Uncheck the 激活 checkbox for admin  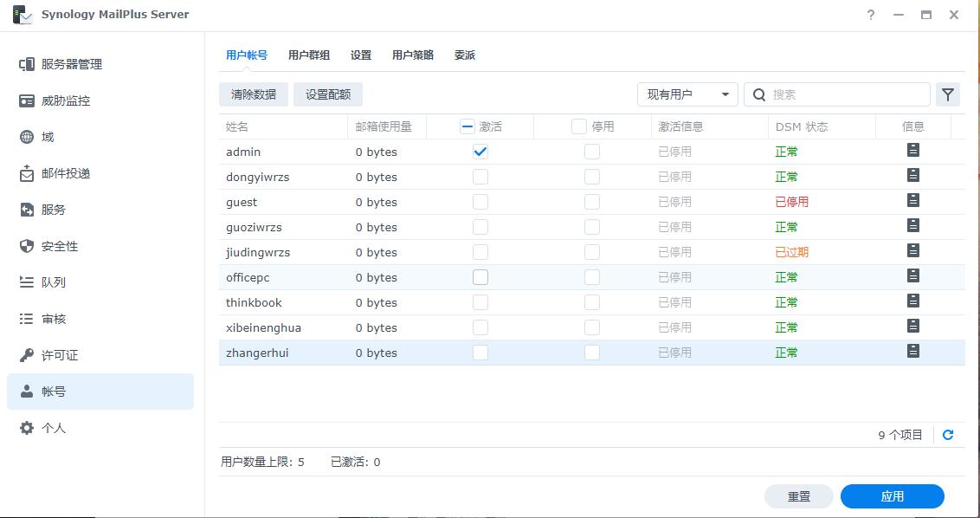pyautogui.click(x=480, y=151)
